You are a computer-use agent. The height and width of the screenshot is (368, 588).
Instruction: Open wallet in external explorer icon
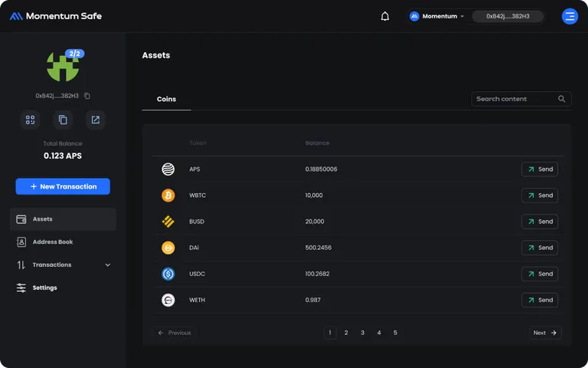pyautogui.click(x=95, y=120)
